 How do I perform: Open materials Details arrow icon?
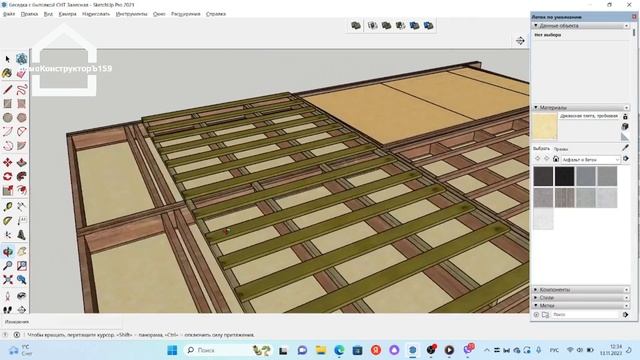625,159
